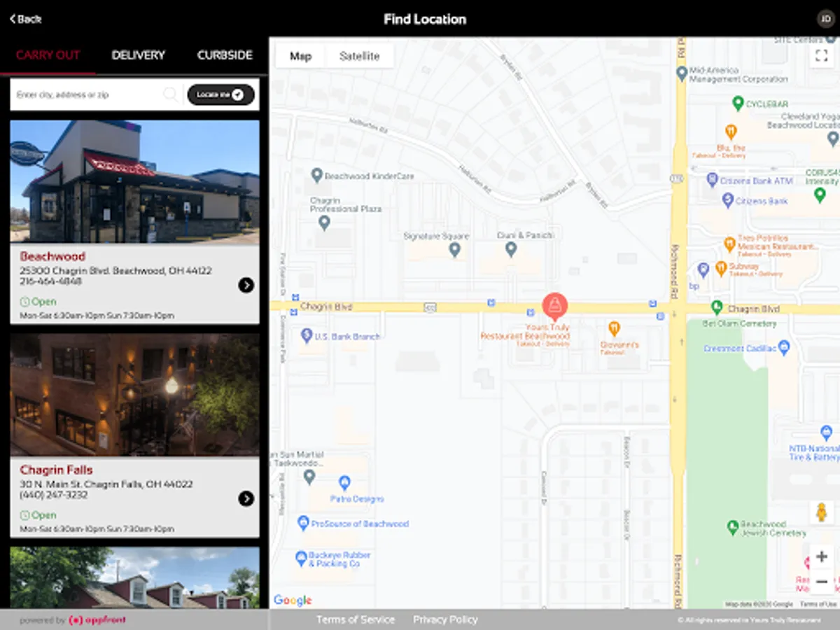Expand Beachwood location details
This screenshot has height=630, width=840.
click(246, 284)
